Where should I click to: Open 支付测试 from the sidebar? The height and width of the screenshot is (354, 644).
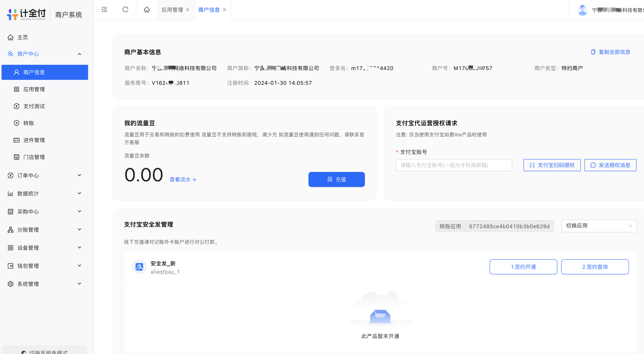[45, 106]
